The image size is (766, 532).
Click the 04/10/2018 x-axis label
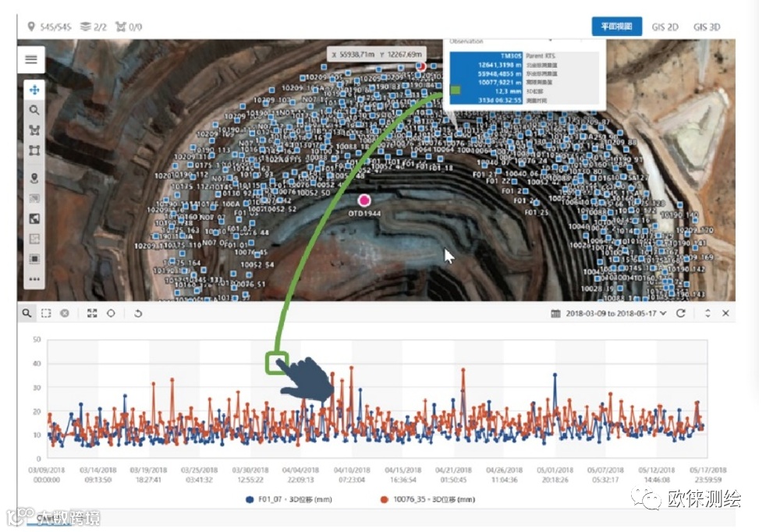pos(352,474)
